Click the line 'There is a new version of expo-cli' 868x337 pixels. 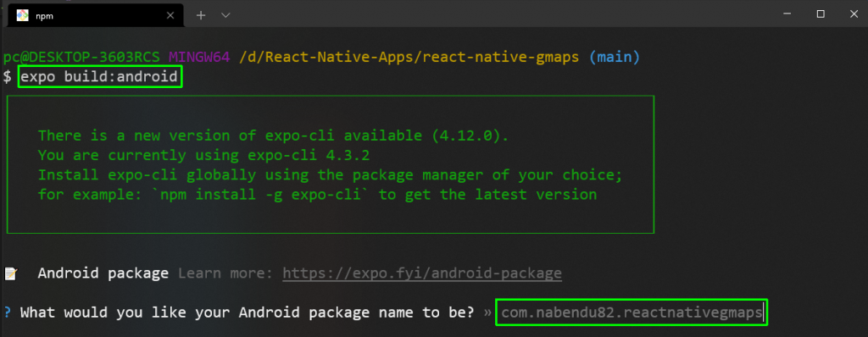tap(273, 136)
